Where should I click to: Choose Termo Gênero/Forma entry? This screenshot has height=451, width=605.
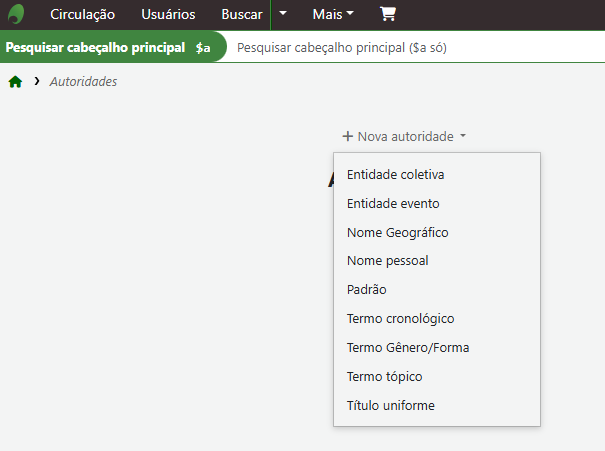pyautogui.click(x=407, y=348)
